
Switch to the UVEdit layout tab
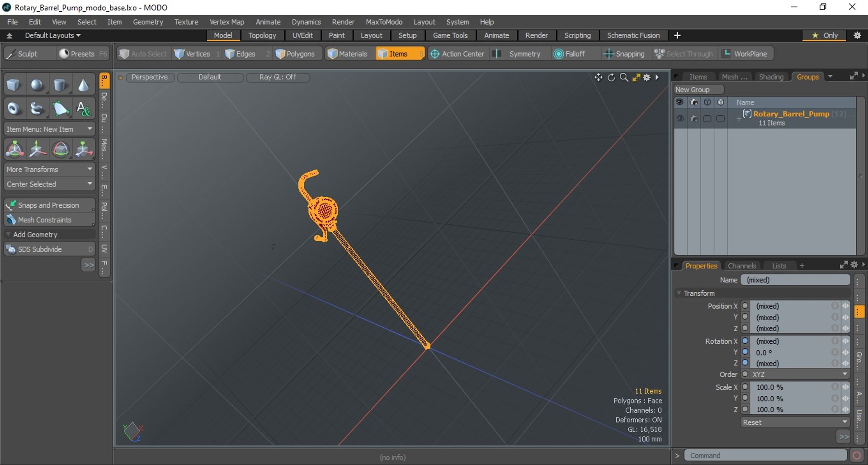pos(302,35)
